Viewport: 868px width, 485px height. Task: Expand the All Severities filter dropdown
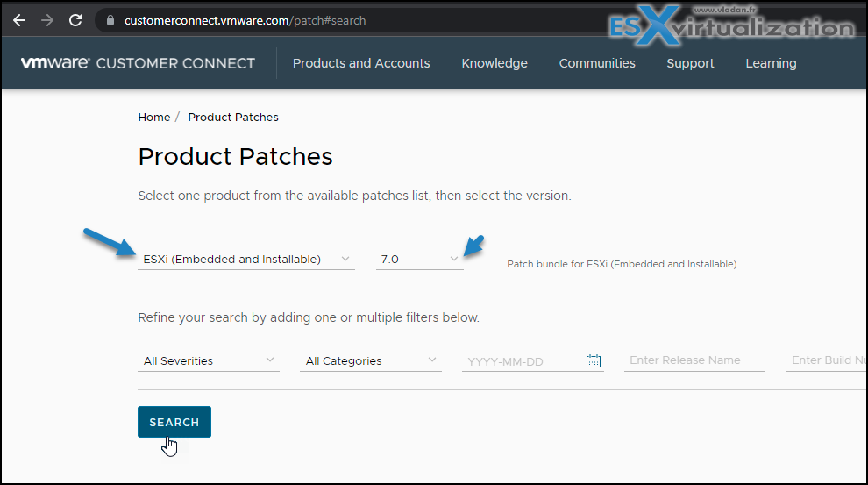tap(208, 361)
